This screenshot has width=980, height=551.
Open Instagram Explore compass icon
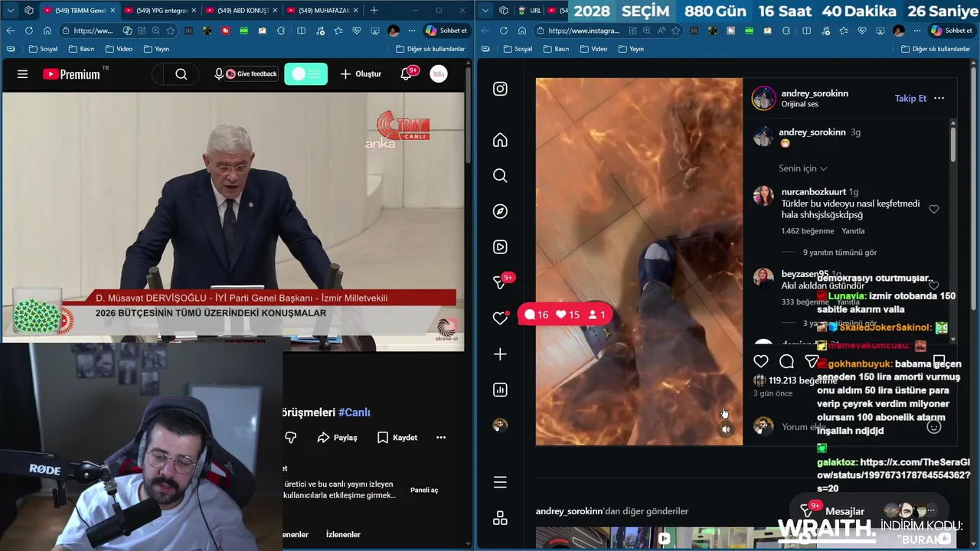pyautogui.click(x=500, y=211)
